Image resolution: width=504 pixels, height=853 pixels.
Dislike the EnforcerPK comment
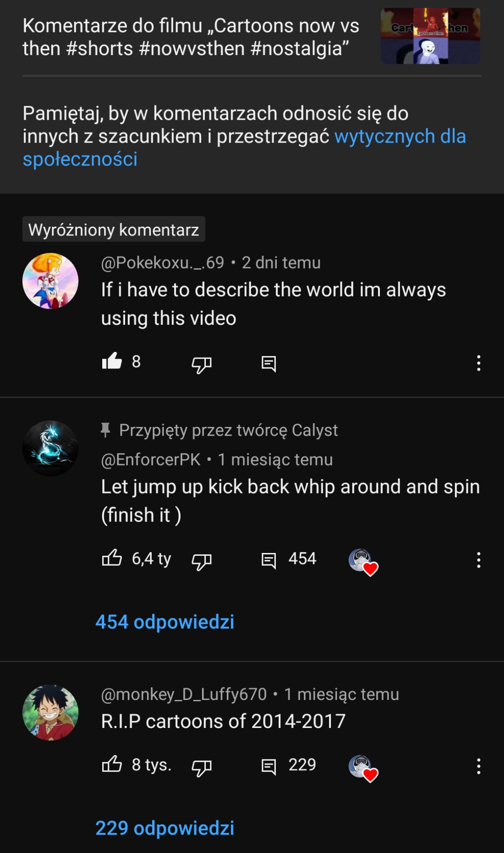pos(201,561)
